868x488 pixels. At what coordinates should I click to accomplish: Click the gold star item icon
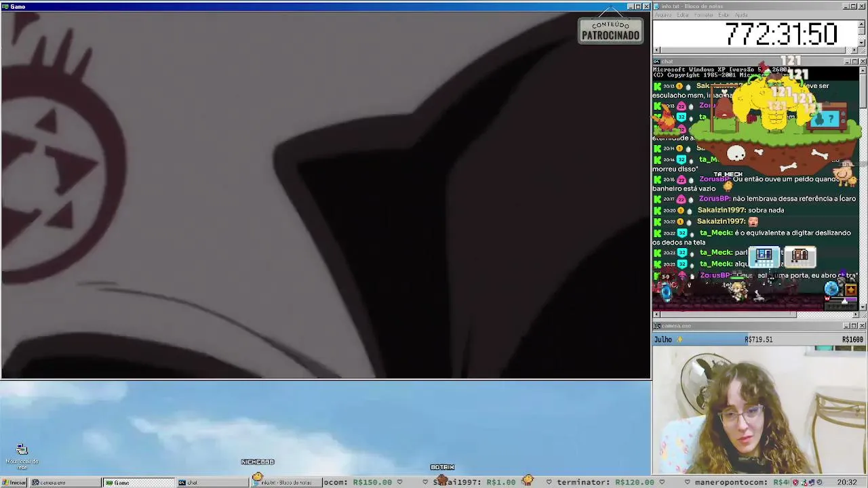point(850,290)
